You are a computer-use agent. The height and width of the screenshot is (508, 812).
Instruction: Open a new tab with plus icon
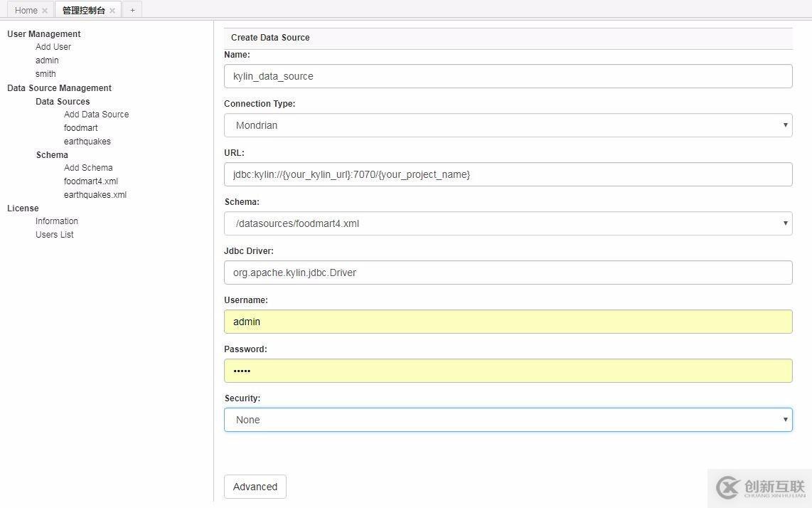tap(132, 10)
